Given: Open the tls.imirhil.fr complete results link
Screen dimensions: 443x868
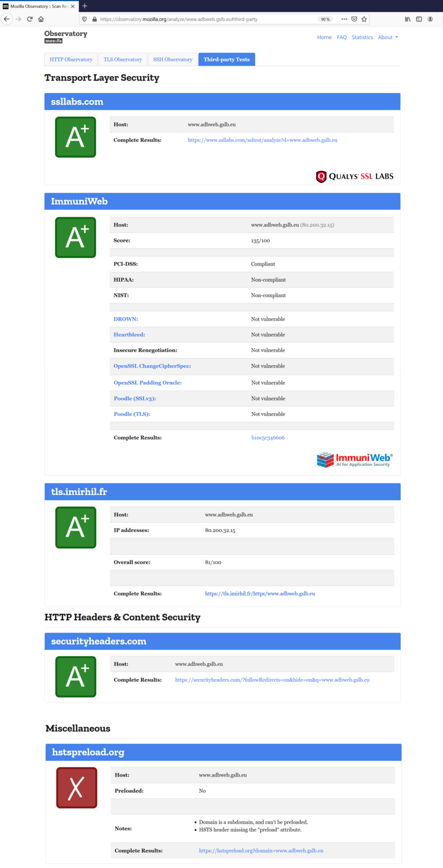Looking at the screenshot, I should pyautogui.click(x=260, y=594).
